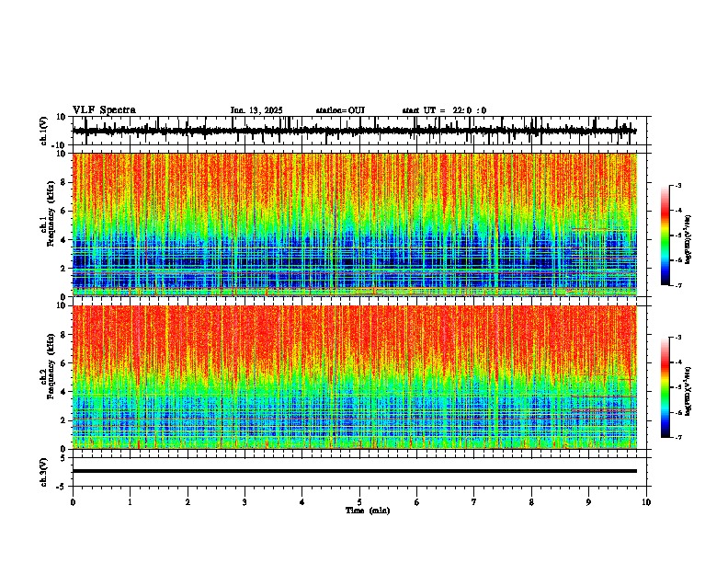Click time axis tick label '7'
728x563 pixels.
[x=474, y=502]
